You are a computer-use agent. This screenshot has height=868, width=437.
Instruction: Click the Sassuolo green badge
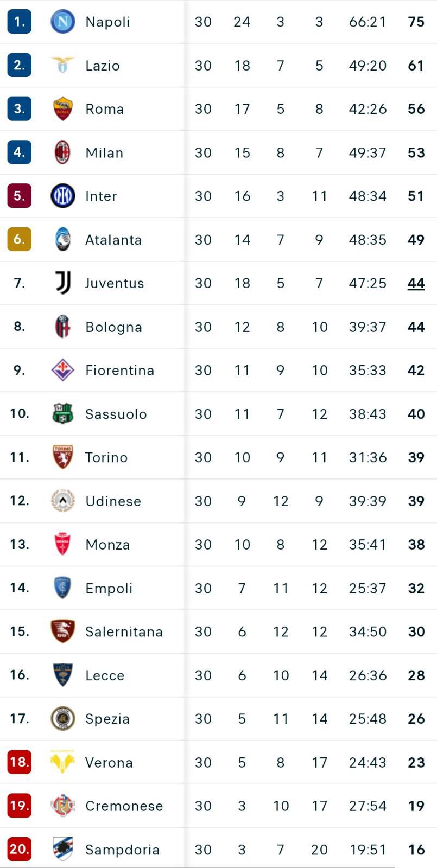point(62,413)
